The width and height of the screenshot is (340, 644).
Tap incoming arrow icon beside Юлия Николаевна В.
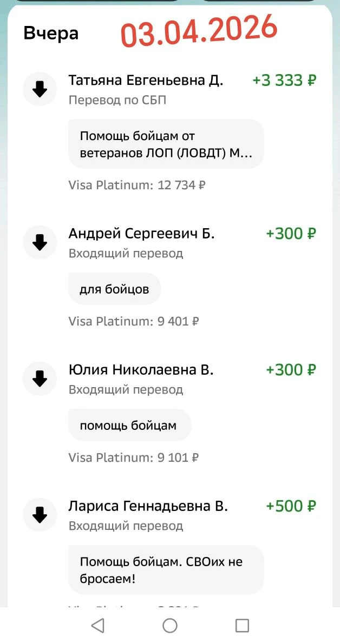pyautogui.click(x=40, y=379)
